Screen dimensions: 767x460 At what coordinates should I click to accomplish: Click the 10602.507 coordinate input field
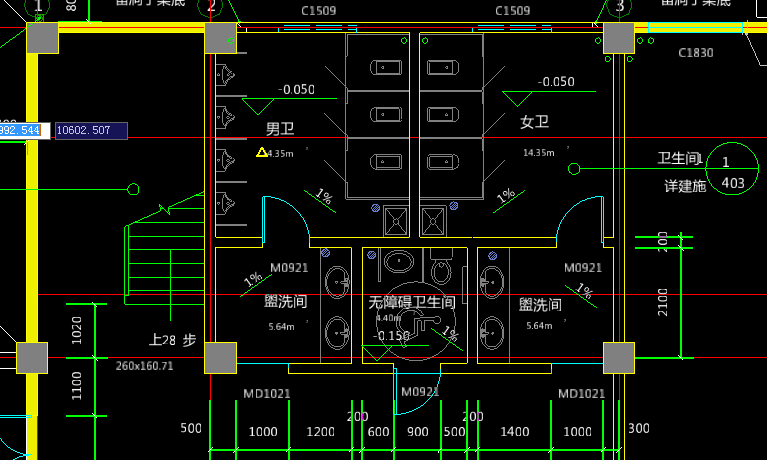[91, 131]
